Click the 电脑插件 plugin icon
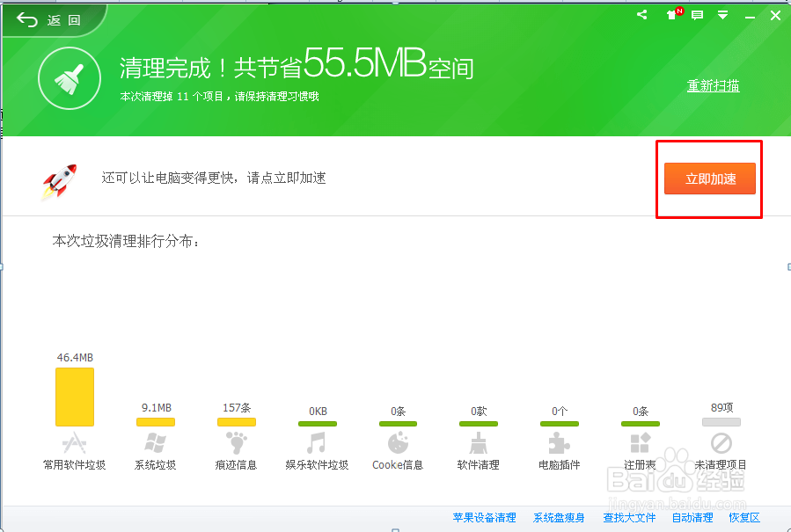The height and width of the screenshot is (532, 791). point(559,441)
